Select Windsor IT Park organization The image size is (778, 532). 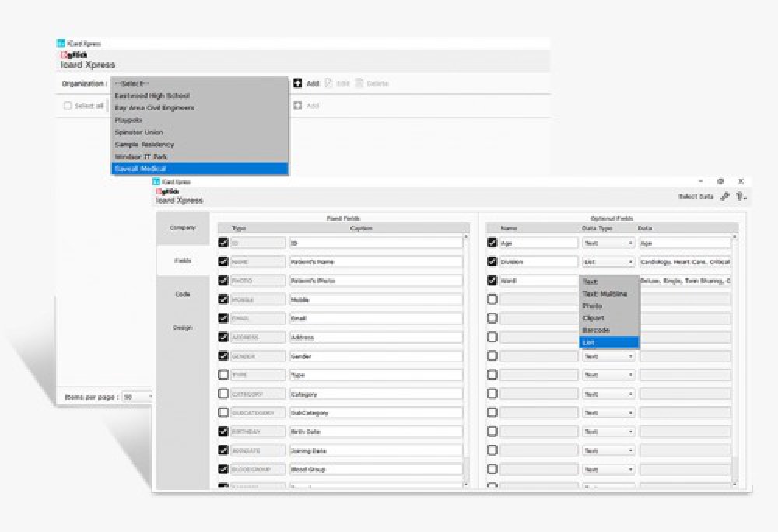pos(199,156)
